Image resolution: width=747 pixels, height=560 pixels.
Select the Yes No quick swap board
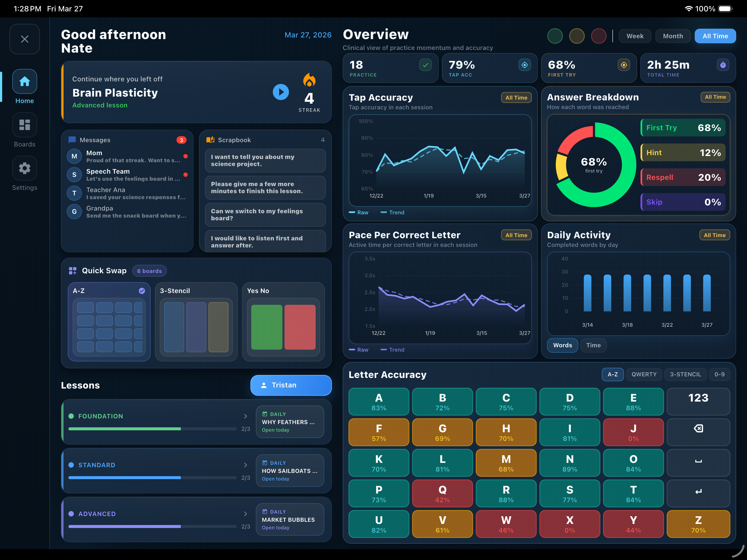tap(283, 322)
